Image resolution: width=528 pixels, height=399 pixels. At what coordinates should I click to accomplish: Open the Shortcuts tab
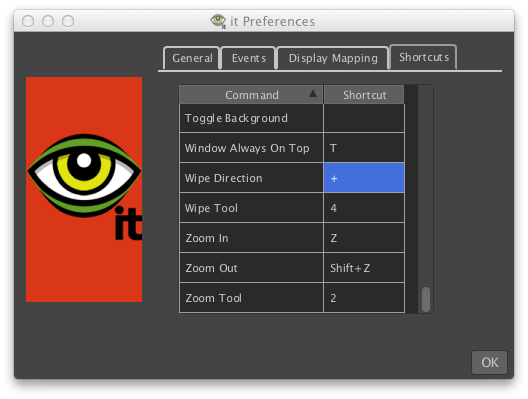[x=423, y=57]
